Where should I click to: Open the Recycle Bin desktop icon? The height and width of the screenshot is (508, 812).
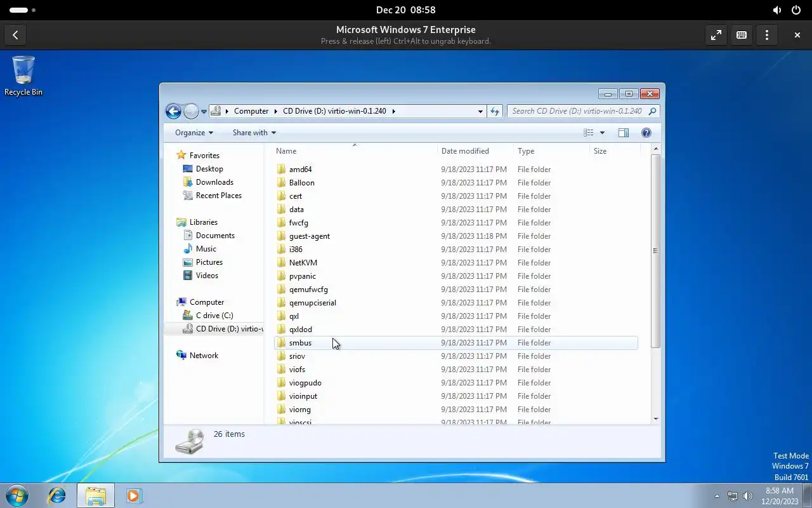[23, 76]
